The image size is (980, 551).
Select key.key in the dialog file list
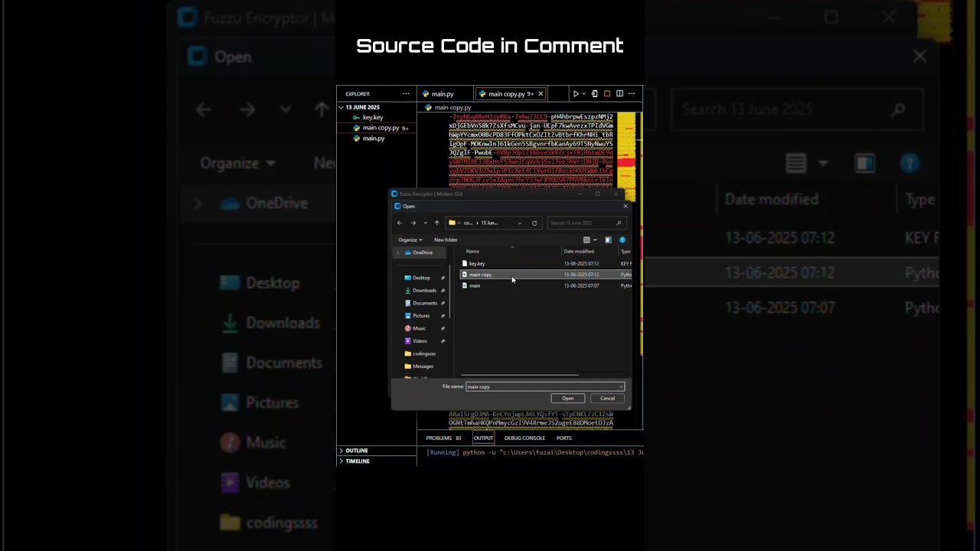click(477, 264)
